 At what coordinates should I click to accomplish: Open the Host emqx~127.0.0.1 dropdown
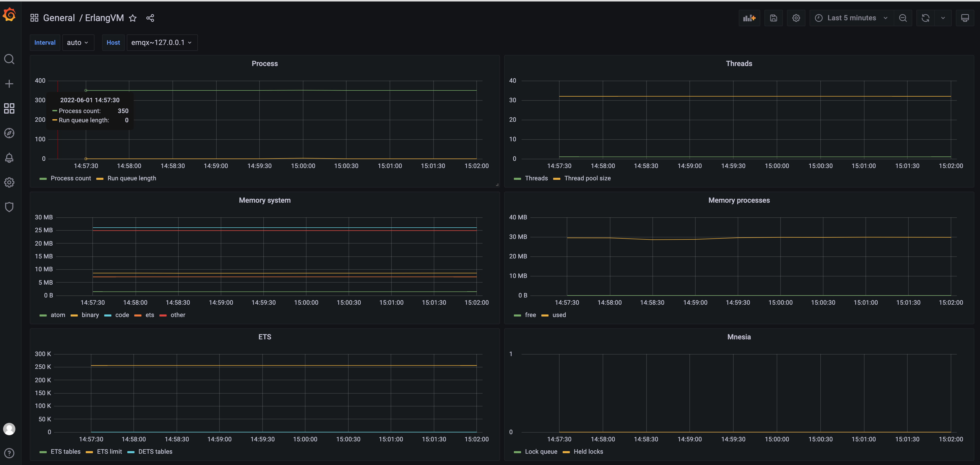point(161,43)
